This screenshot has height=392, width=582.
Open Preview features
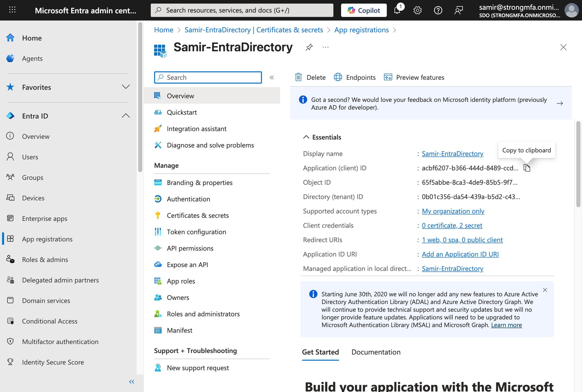[x=414, y=77]
